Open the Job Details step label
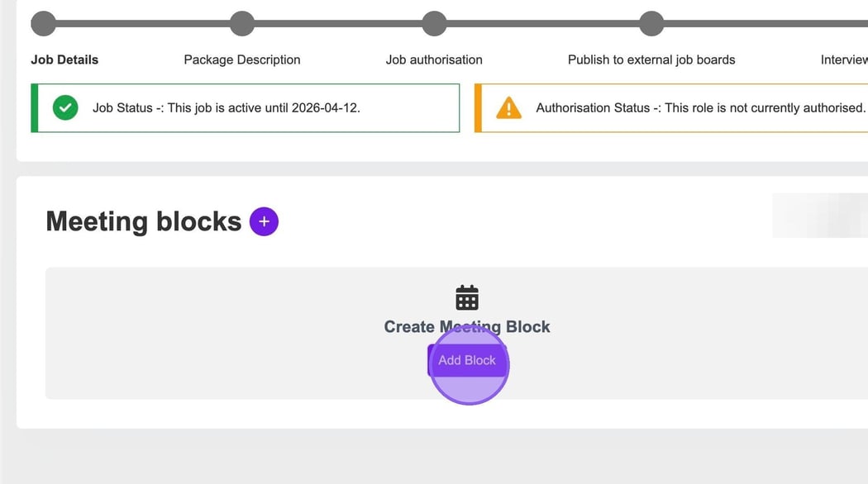This screenshot has width=868, height=484. coord(64,59)
